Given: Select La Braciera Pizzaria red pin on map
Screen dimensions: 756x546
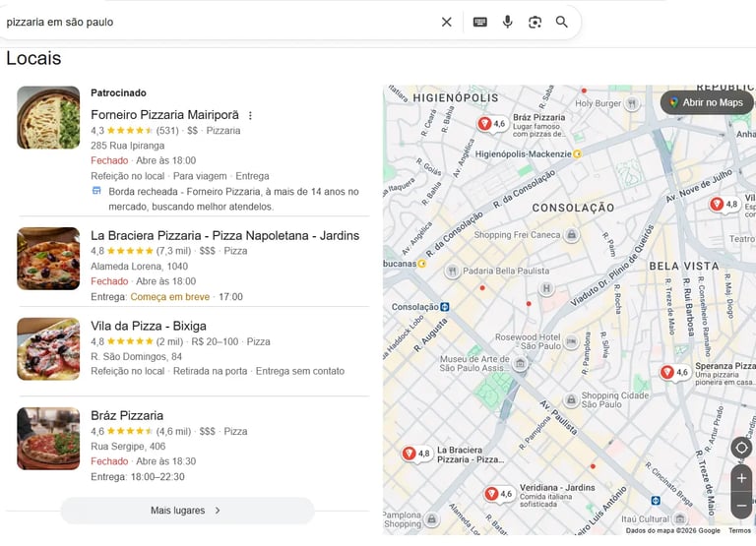Looking at the screenshot, I should [409, 454].
